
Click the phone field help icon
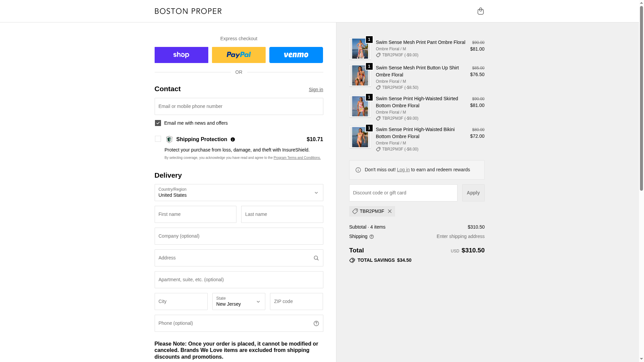click(316, 323)
